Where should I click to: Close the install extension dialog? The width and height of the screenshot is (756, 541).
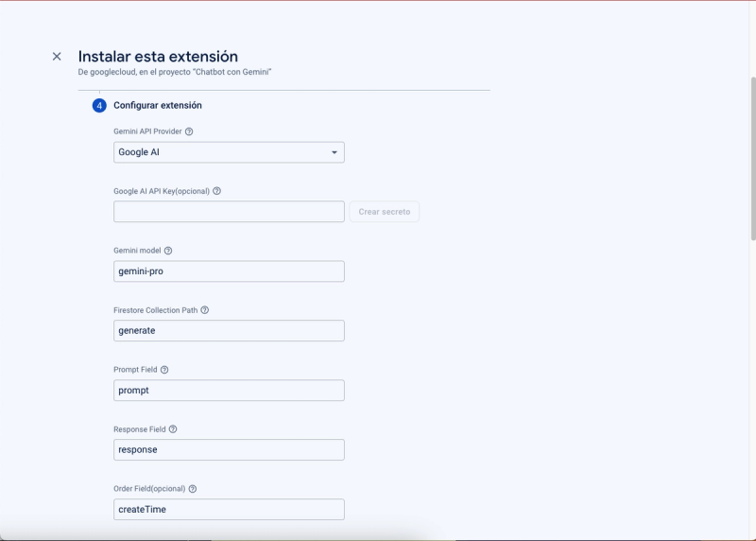(57, 57)
